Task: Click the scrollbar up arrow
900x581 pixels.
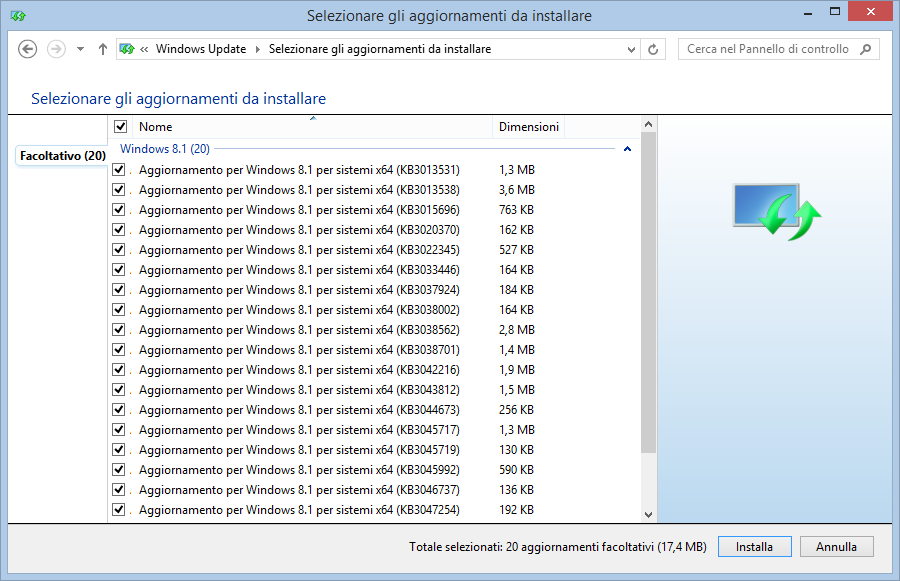Action: [649, 124]
